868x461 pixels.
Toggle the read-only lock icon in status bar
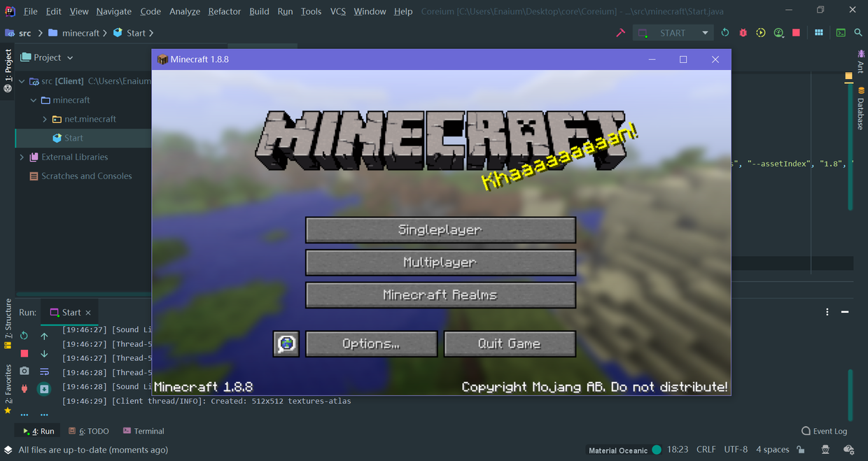point(801,450)
